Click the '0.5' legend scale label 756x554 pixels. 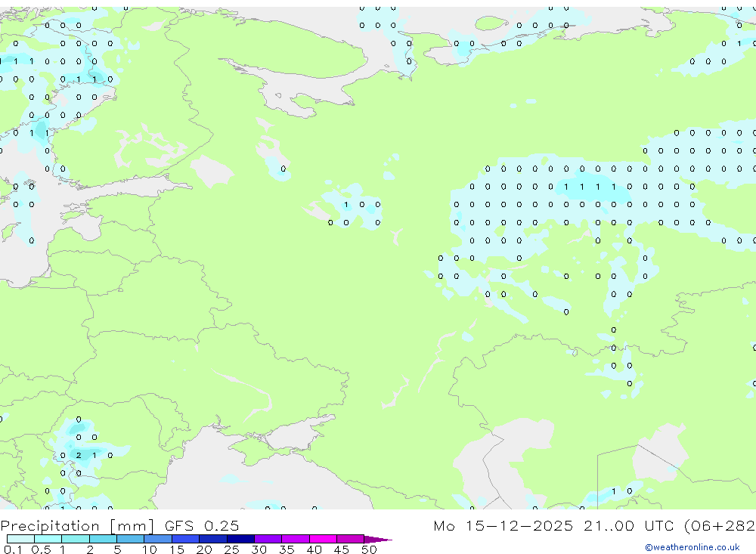(x=41, y=549)
